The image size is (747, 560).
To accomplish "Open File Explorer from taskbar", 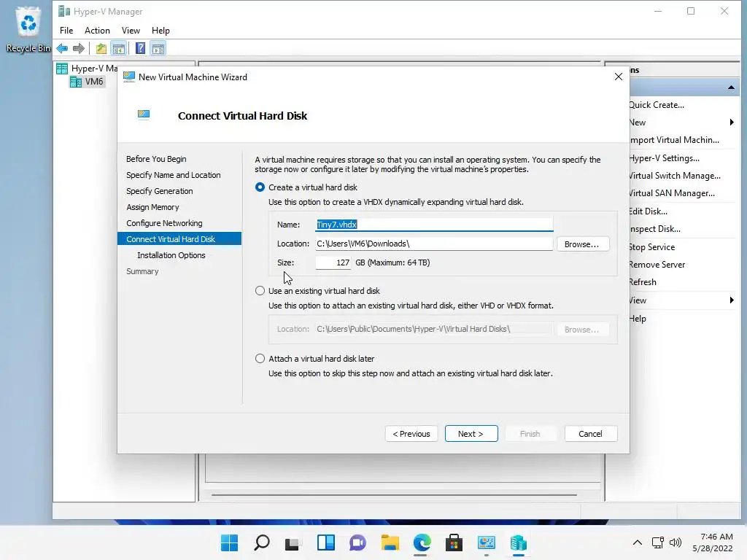I will (x=390, y=542).
